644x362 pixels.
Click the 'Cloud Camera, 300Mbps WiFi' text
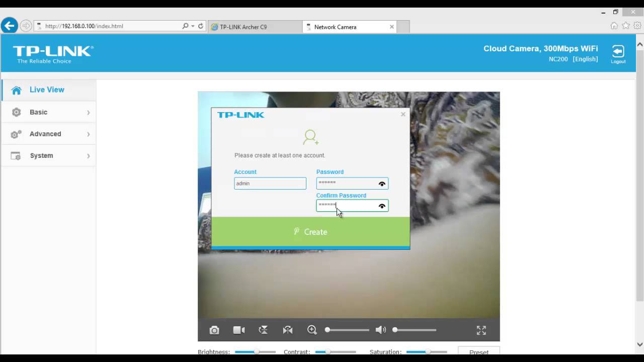541,48
